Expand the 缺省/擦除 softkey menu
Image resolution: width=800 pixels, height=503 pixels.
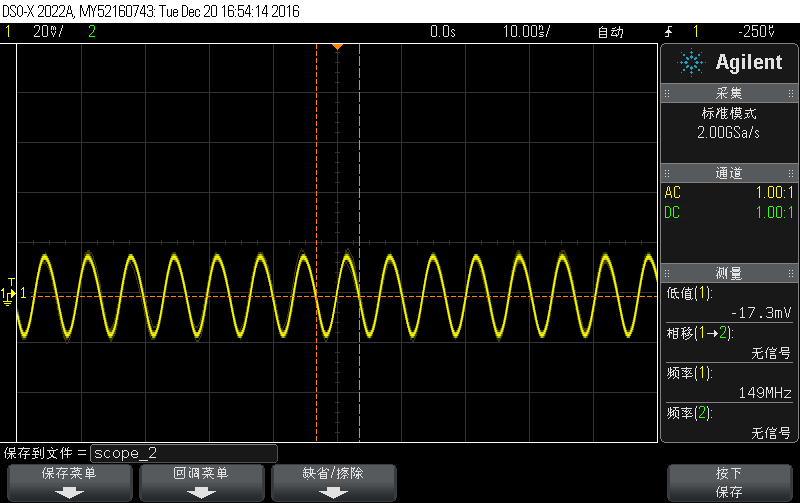point(334,483)
